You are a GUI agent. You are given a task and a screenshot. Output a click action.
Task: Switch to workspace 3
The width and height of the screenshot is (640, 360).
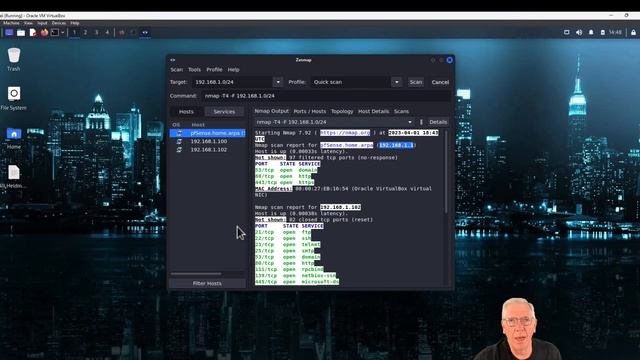pos(97,33)
